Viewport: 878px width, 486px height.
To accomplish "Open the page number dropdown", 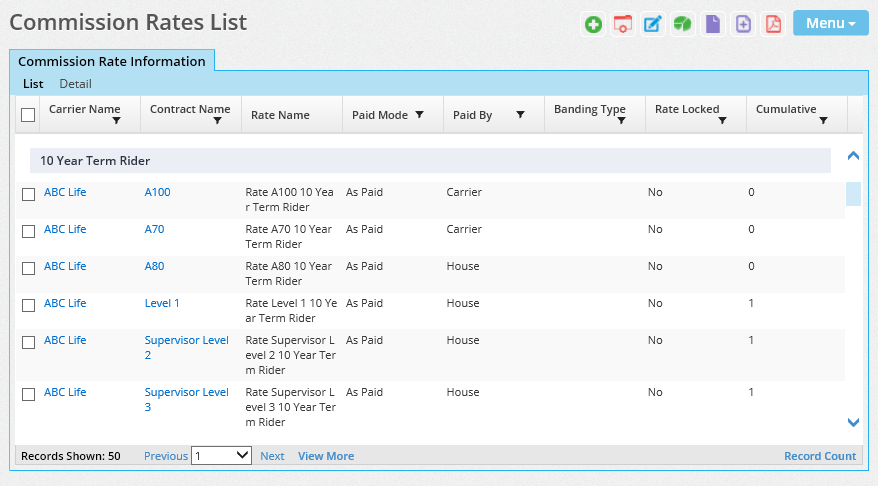I will click(222, 455).
